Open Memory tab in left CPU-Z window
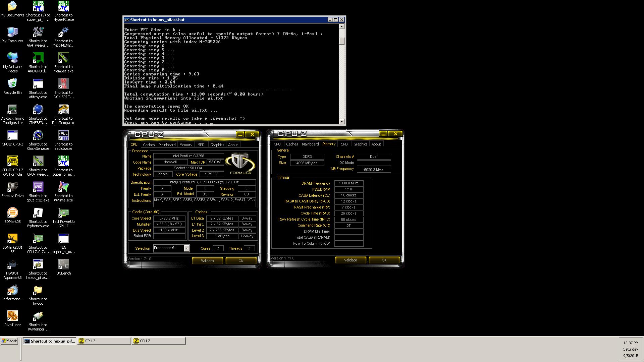Screen dimensions: 644x362 [x=186, y=145]
